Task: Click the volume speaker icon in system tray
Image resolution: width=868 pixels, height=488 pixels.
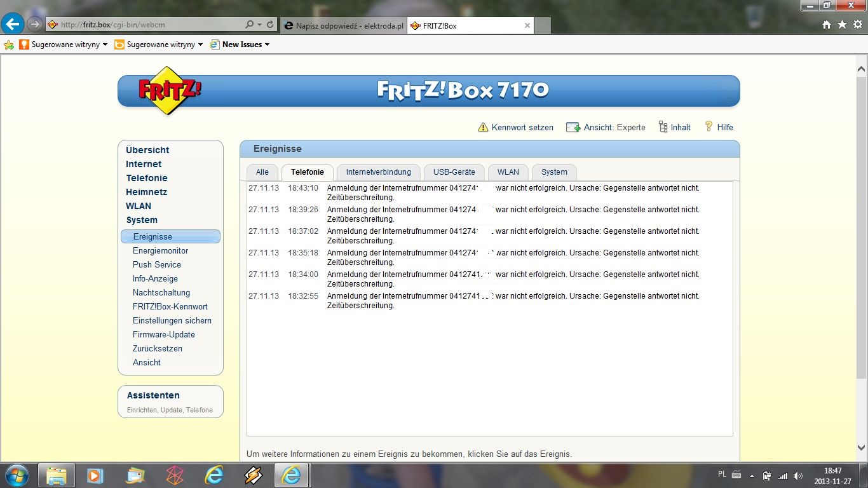Action: pyautogui.click(x=798, y=475)
